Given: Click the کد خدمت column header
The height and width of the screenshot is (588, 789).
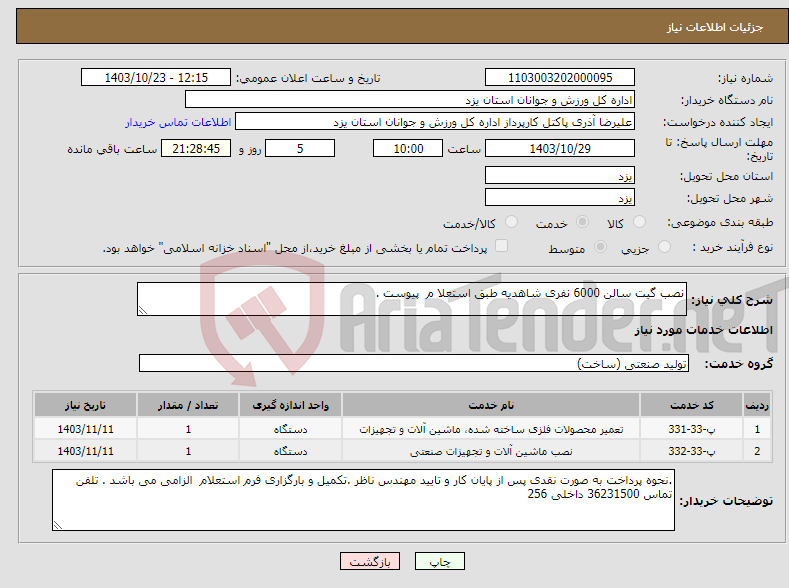Looking at the screenshot, I should [x=691, y=405].
